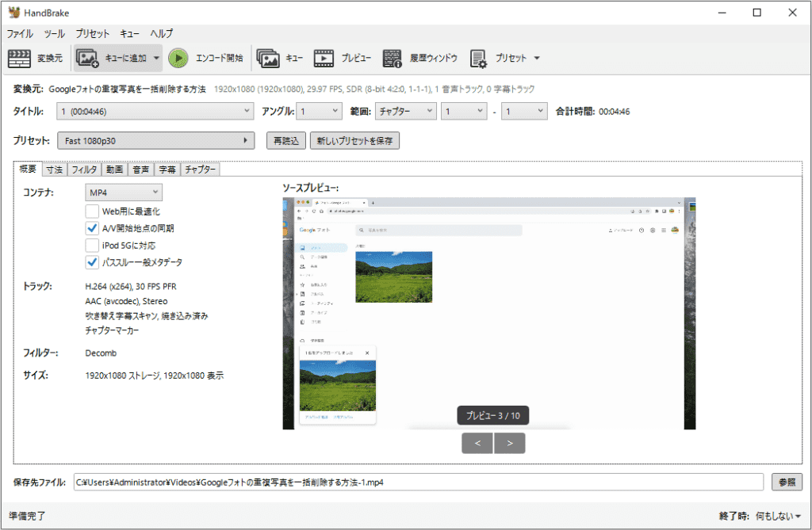
Task: Click the 参照 browse button
Action: coord(786,482)
